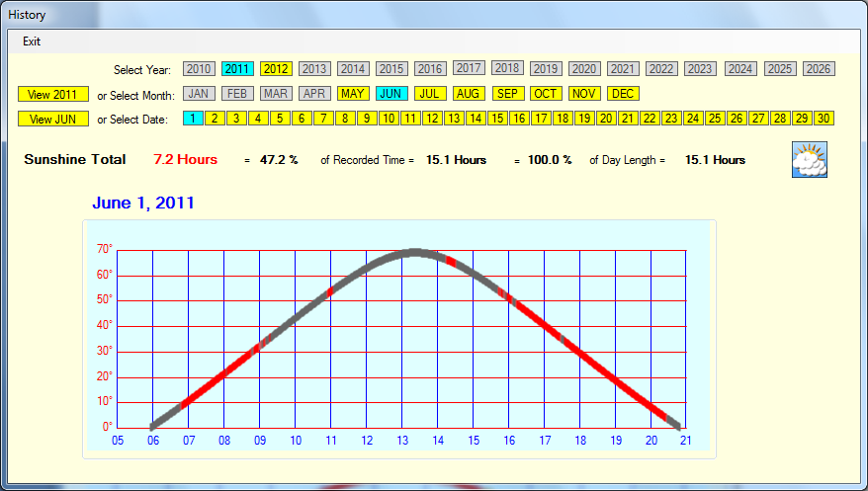Choose year 2015
The width and height of the screenshot is (868, 491).
click(x=391, y=68)
